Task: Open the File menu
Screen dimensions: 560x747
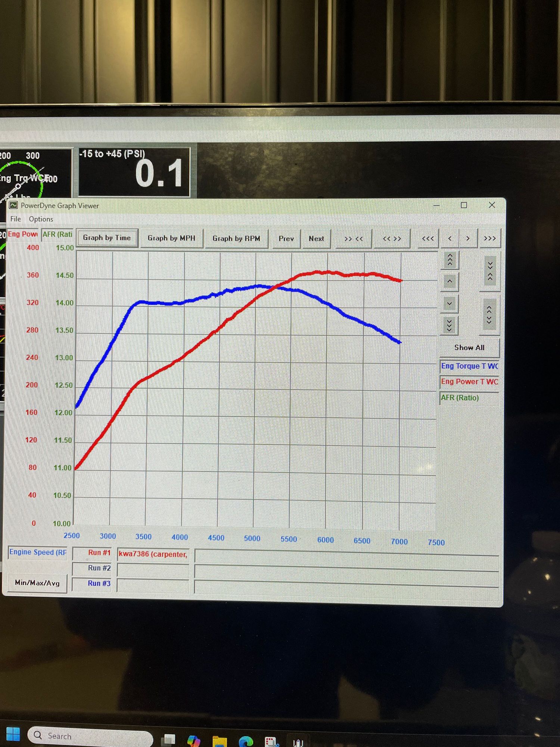Action: 15,219
